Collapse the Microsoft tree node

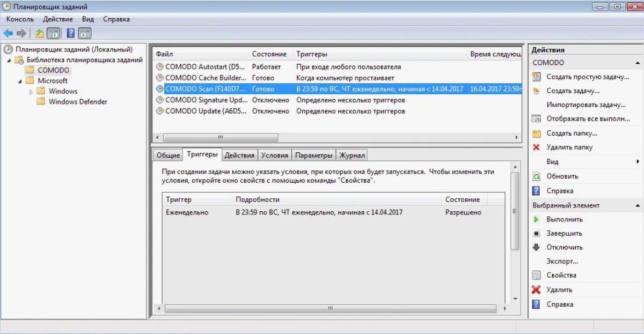pyautogui.click(x=20, y=81)
